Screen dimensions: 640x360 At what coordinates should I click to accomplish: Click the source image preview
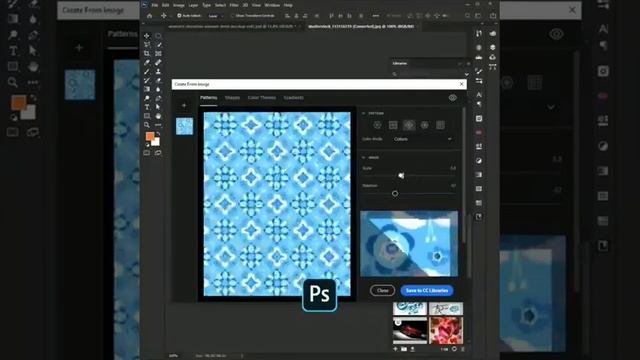[409, 244]
